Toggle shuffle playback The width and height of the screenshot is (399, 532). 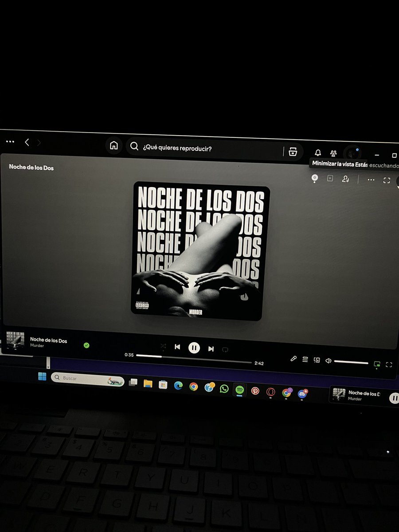click(x=163, y=346)
